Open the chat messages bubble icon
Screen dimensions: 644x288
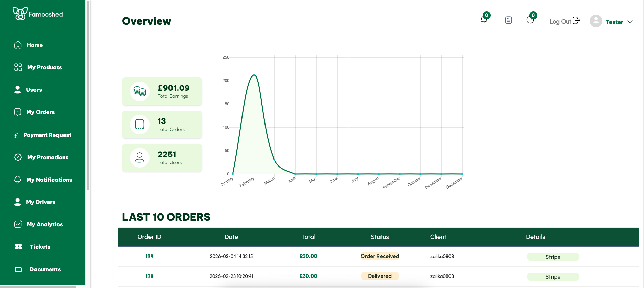coord(530,20)
